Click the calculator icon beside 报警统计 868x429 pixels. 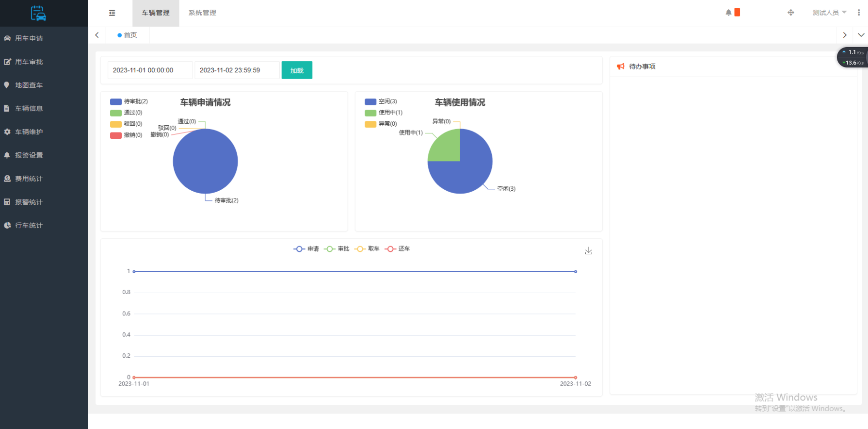7,202
